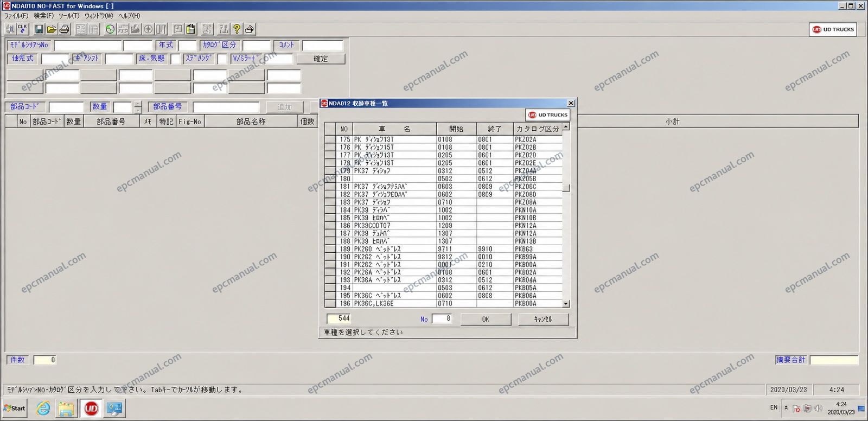868x421 pixels.
Task: Click the red UD app taskbar icon
Action: click(91, 409)
